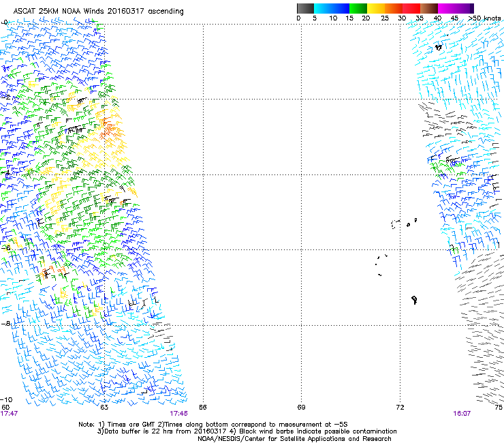The width and height of the screenshot is (504, 443).
Task: Click the 'NOAA/NESDIS/Center for Satellite Applications and Research' credit
Action: pyautogui.click(x=294, y=439)
